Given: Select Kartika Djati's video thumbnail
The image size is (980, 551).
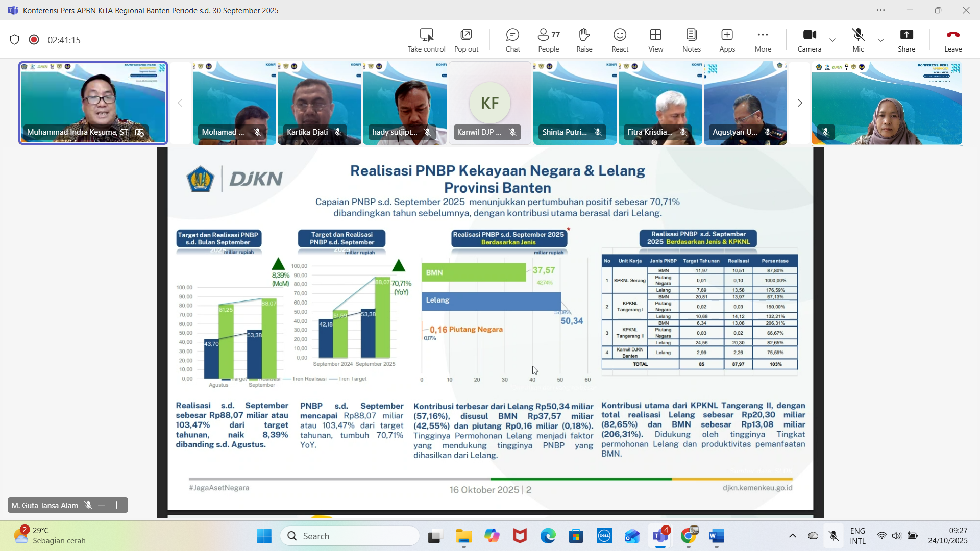Looking at the screenshot, I should coord(320,103).
